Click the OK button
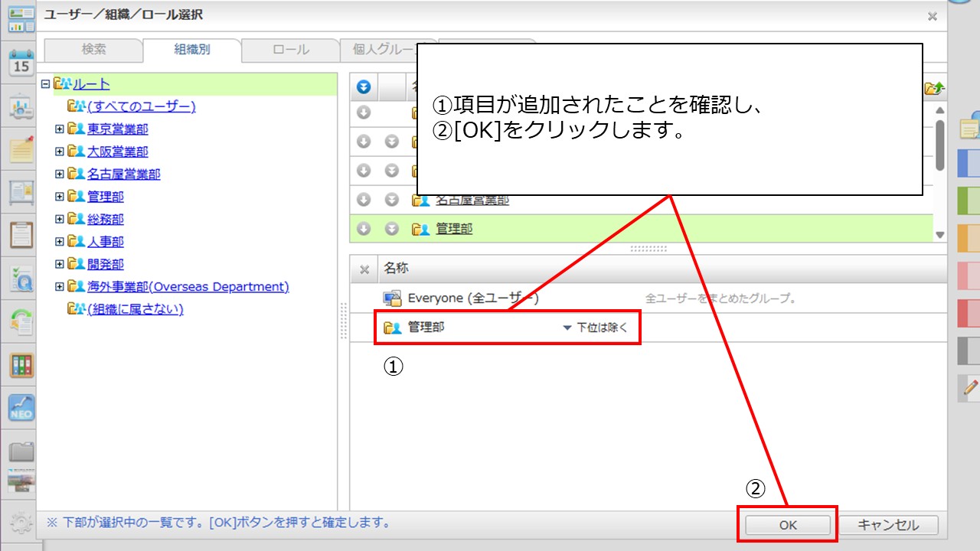 click(788, 525)
